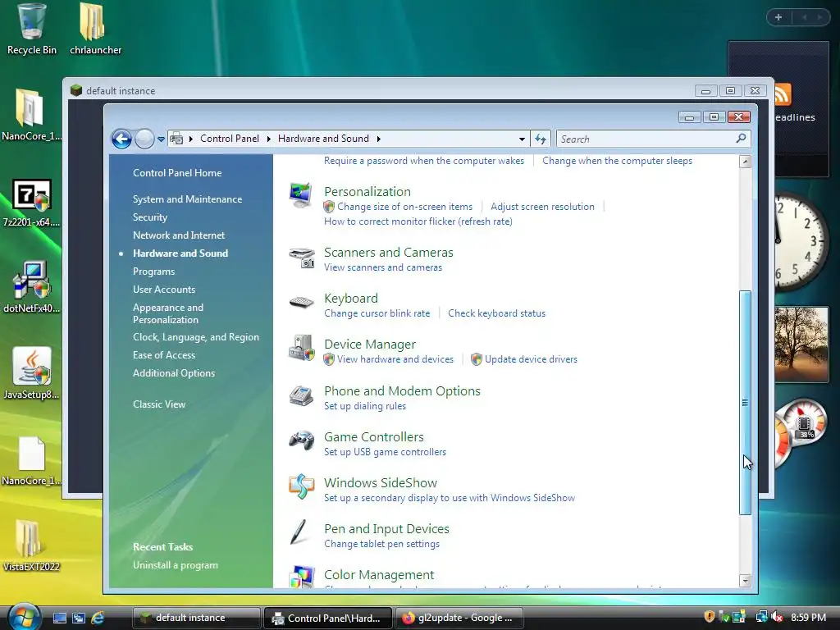The image size is (840, 630).
Task: Select User Accounts category
Action: 164,290
